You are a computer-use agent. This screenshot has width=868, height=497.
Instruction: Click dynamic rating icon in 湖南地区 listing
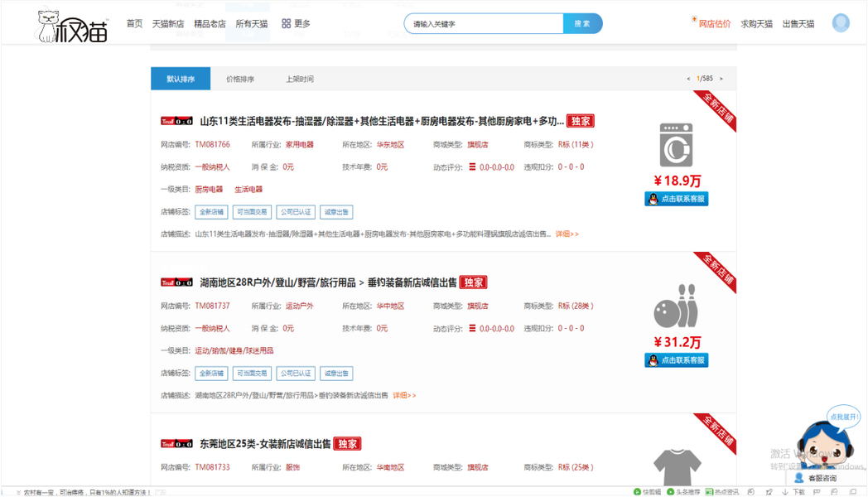pyautogui.click(x=472, y=328)
